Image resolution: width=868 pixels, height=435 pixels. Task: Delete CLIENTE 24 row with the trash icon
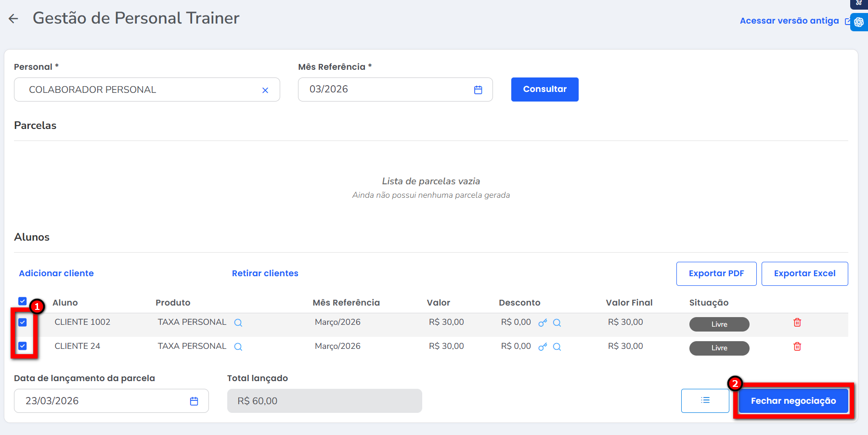click(797, 346)
